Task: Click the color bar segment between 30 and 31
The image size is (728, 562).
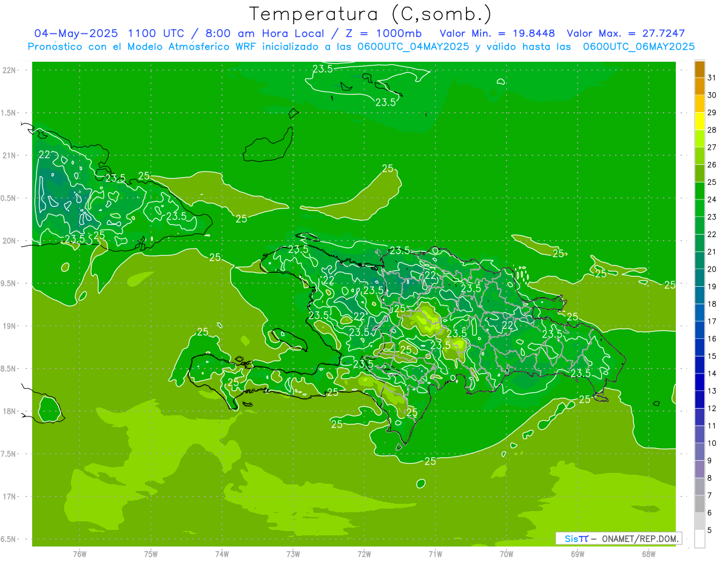Action: click(x=699, y=87)
